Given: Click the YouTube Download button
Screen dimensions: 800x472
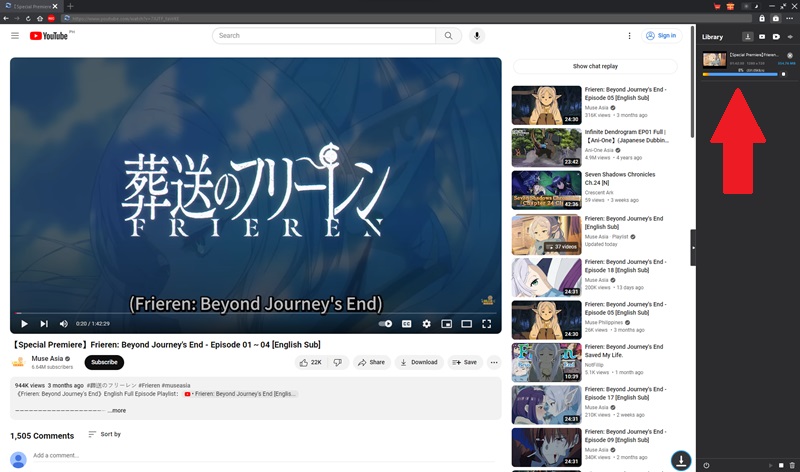Looking at the screenshot, I should (419, 362).
